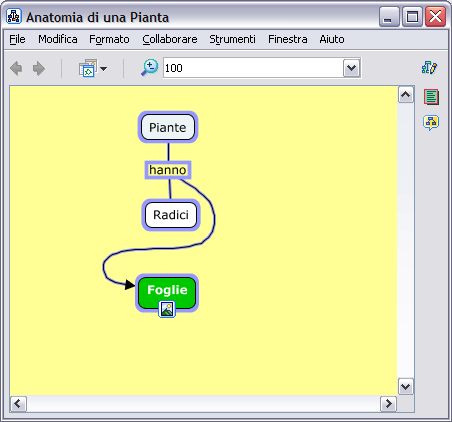This screenshot has width=452, height=422.
Task: Open the Styles palette icon with pencil
Action: (x=429, y=67)
